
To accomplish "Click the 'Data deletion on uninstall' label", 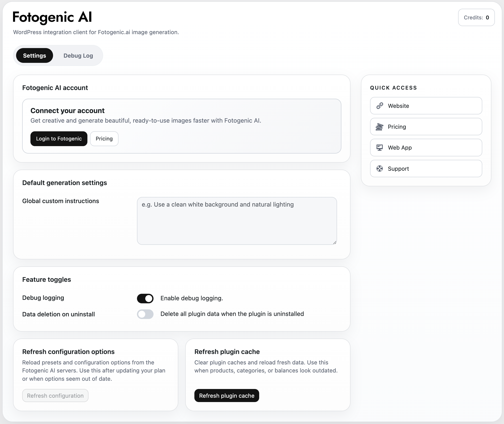I will (x=58, y=314).
